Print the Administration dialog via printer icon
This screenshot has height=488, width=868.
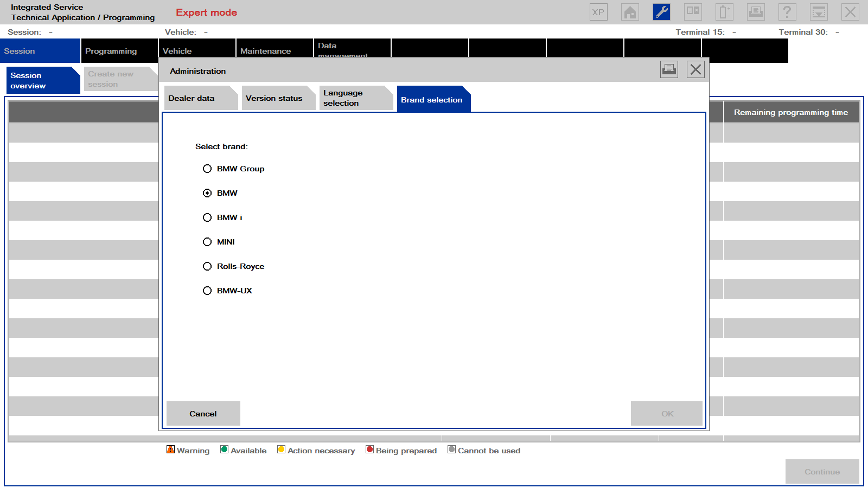(x=669, y=69)
